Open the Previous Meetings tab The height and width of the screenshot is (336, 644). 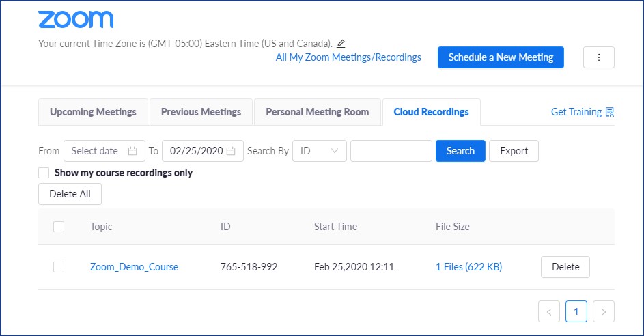201,112
